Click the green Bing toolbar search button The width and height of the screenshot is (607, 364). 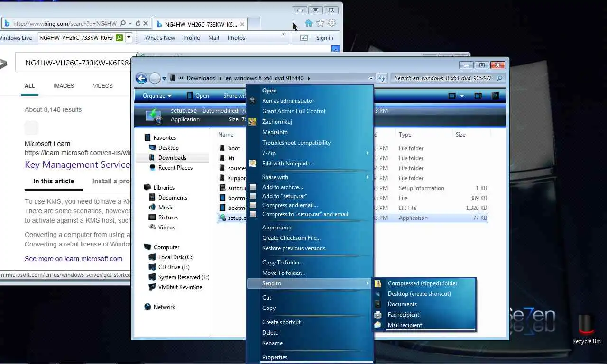[x=120, y=38]
